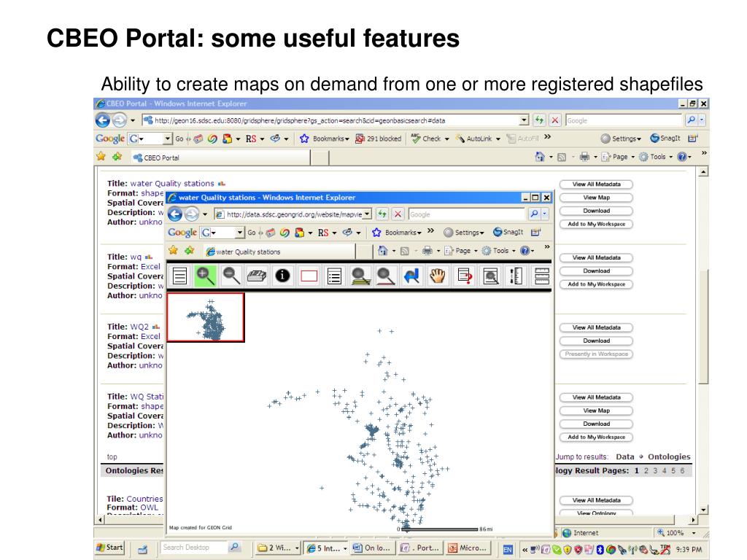Click the print map icon
Image resolution: width=747 pixels, height=560 pixels.
point(257,276)
